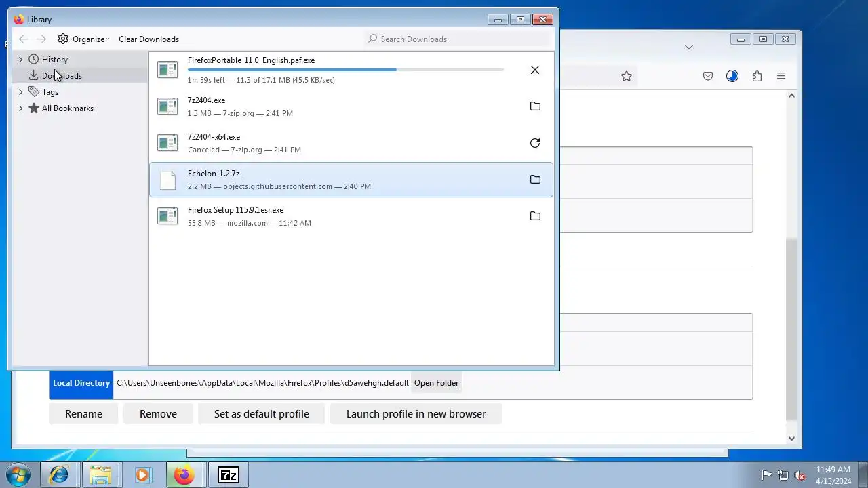Focus the Search Downloads field
Screen dimensions: 868x488
tap(458, 39)
